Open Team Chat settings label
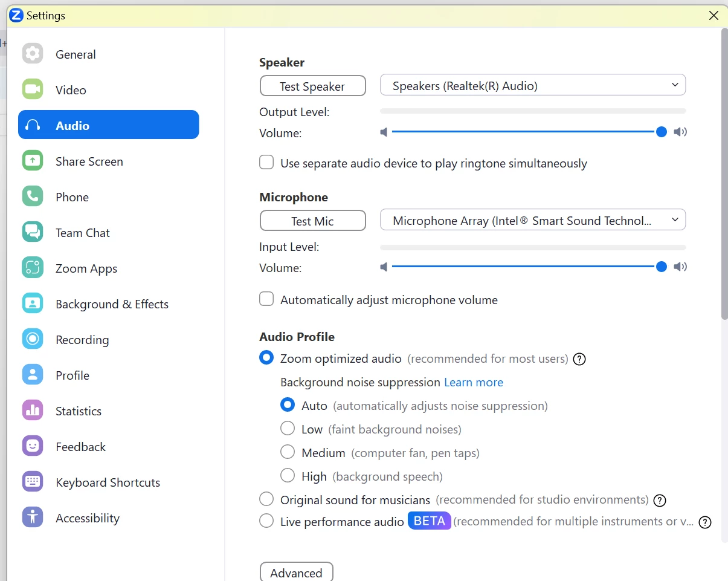728x581 pixels. click(x=83, y=233)
